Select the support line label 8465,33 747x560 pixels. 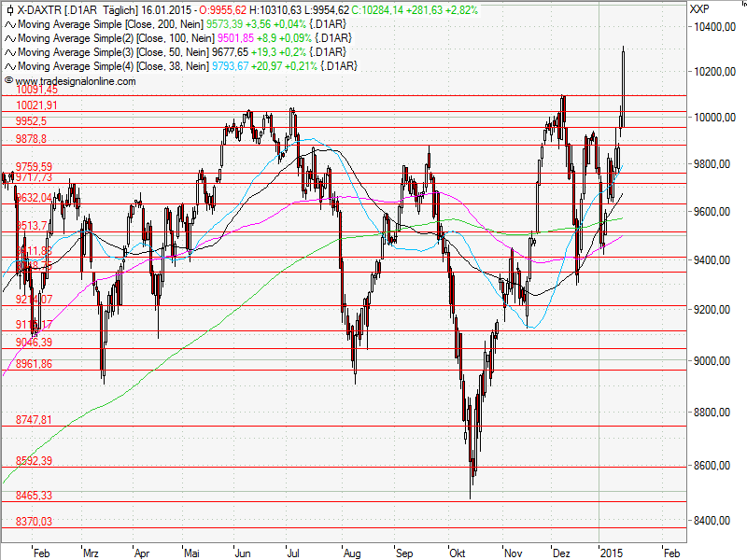[35, 496]
